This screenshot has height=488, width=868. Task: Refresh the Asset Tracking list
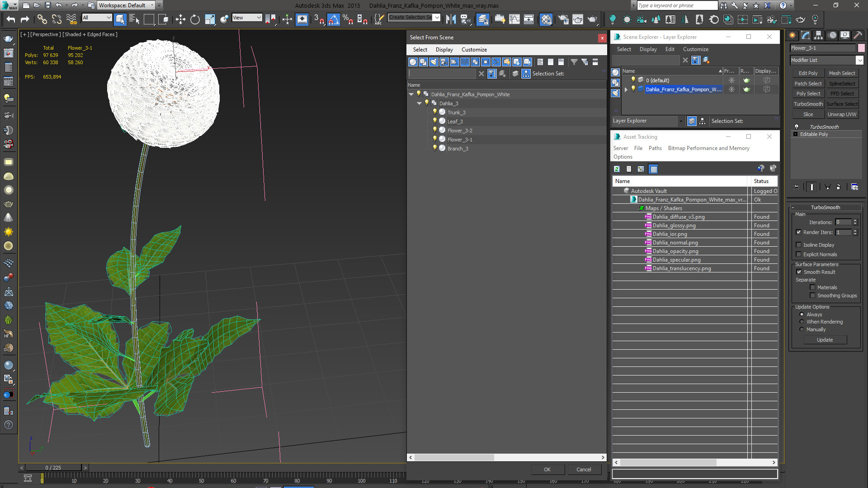[617, 169]
